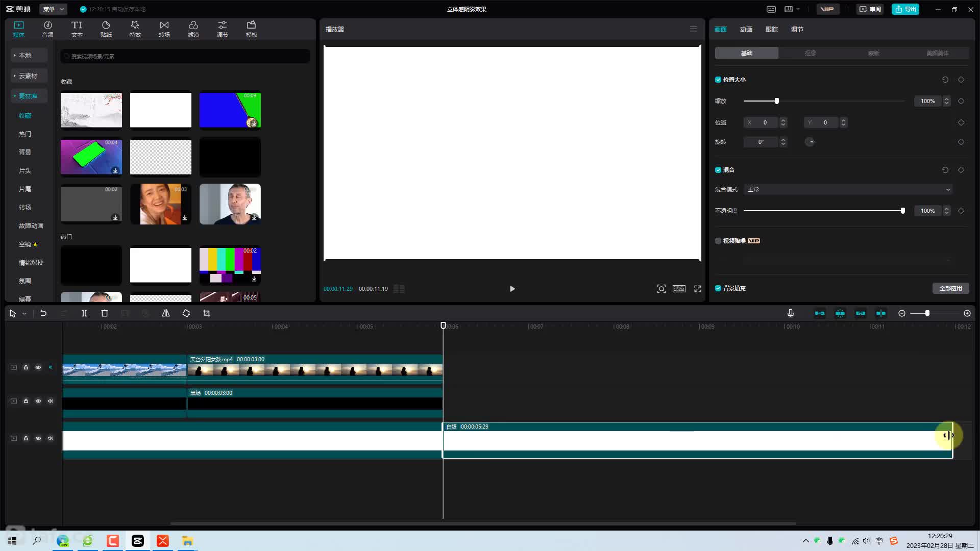Expand the 云素材 cloud materials section
The image size is (980, 551).
[29, 76]
